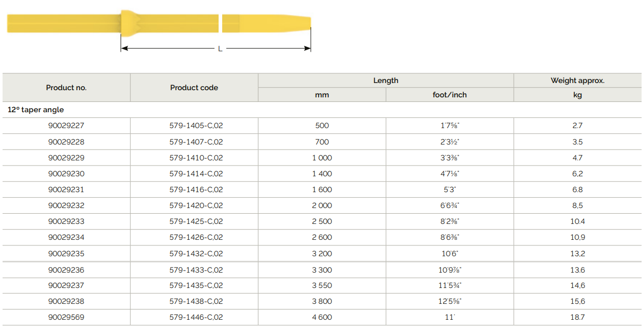
Task: Click the '4 600' mm length value
Action: click(322, 317)
